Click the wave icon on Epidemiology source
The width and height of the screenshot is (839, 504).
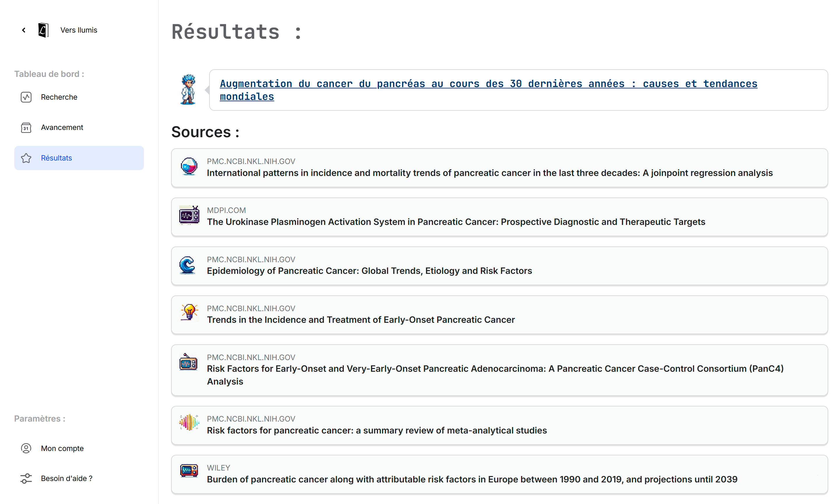coord(187,265)
